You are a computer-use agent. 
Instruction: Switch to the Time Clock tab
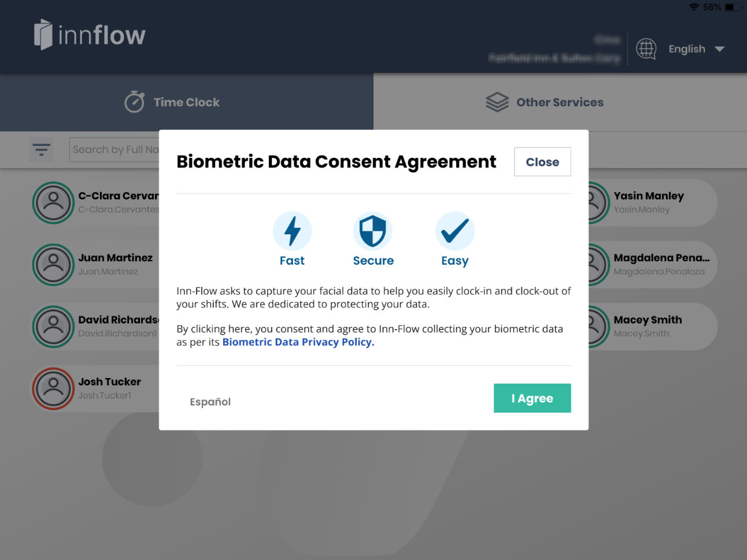pos(187,102)
